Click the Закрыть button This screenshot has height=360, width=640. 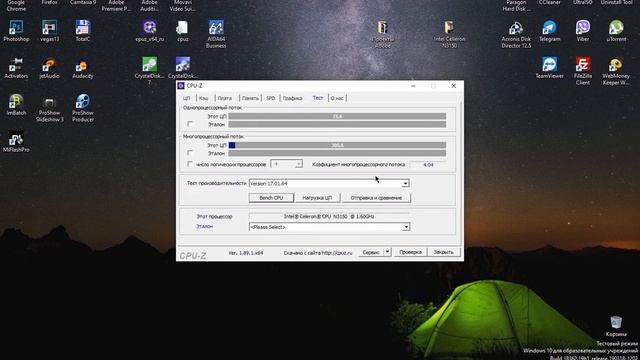444,252
